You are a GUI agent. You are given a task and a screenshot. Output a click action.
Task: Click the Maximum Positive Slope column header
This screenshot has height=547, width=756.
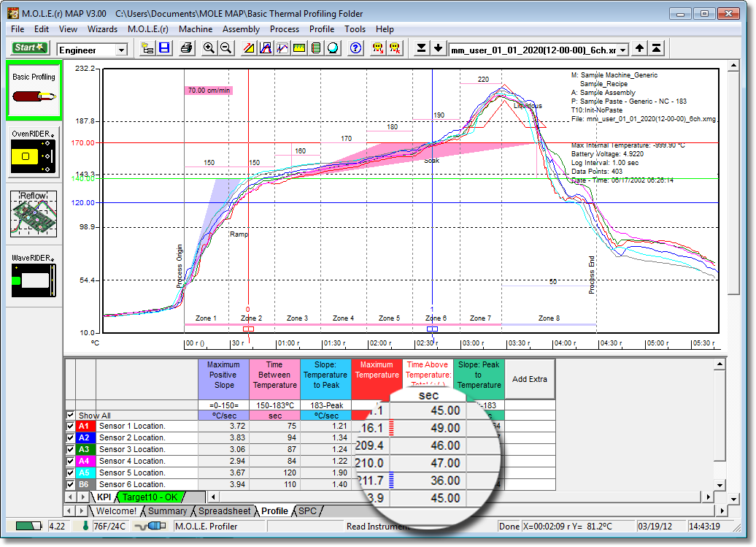tap(224, 379)
